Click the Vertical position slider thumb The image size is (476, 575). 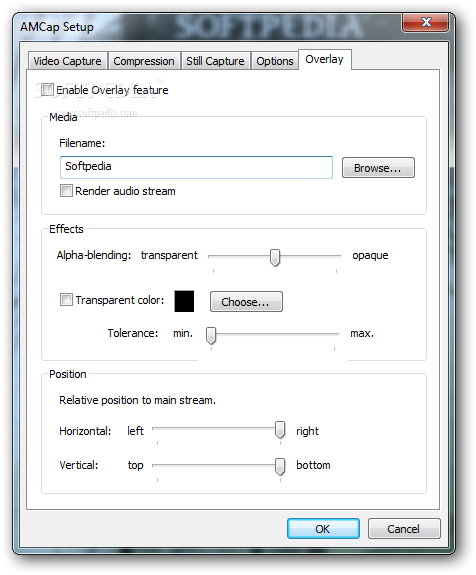(280, 467)
